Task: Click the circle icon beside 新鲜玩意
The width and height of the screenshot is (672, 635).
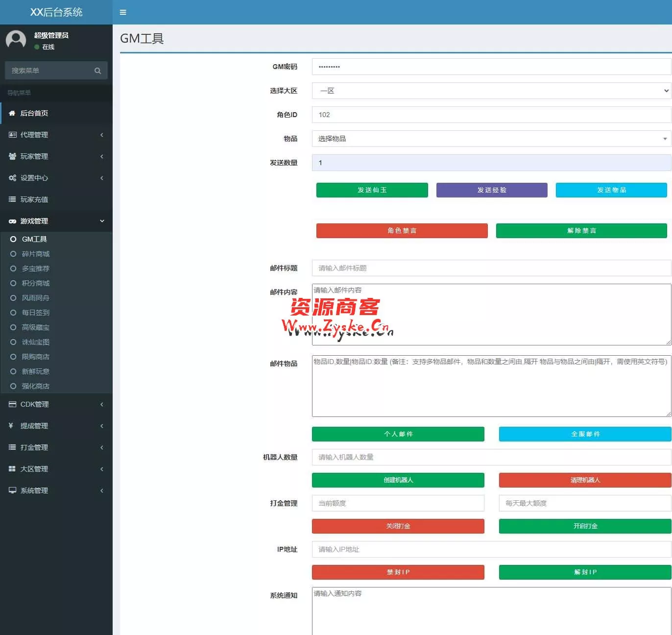Action: click(13, 371)
